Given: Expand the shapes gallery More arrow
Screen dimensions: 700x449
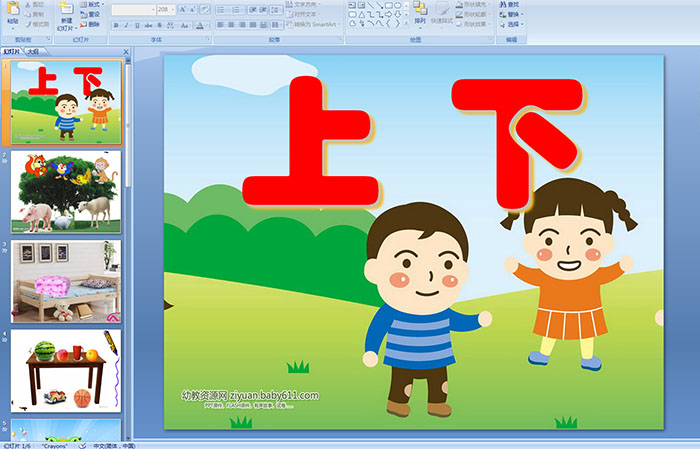Looking at the screenshot, I should pos(406,23).
